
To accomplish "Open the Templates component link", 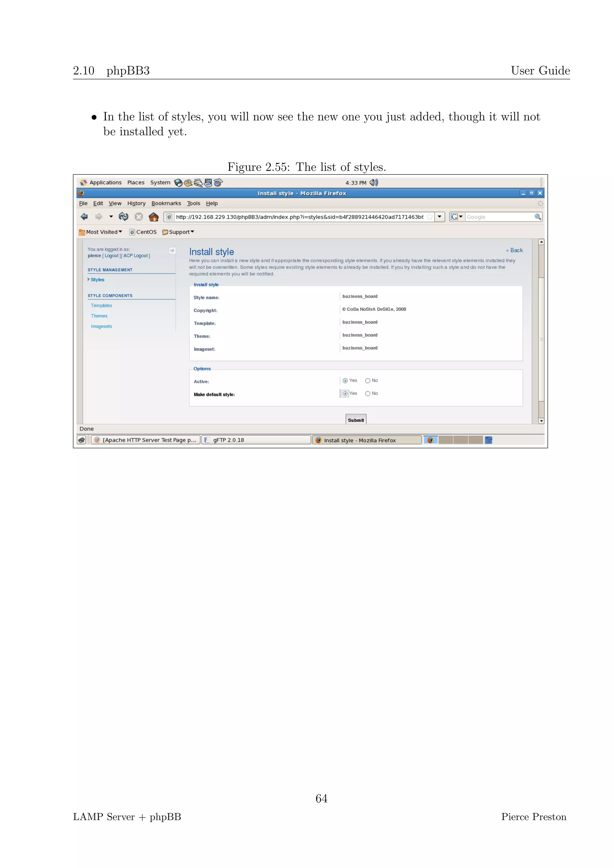I will 101,305.
